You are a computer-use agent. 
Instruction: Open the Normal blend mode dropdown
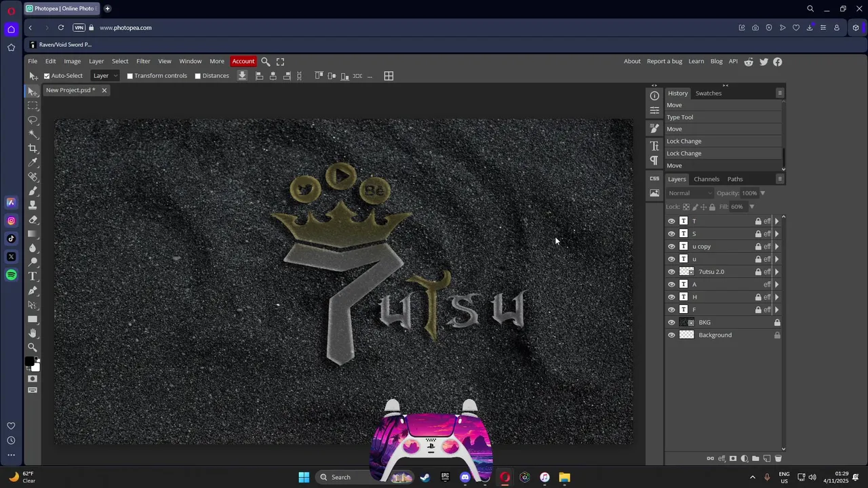[x=690, y=193]
